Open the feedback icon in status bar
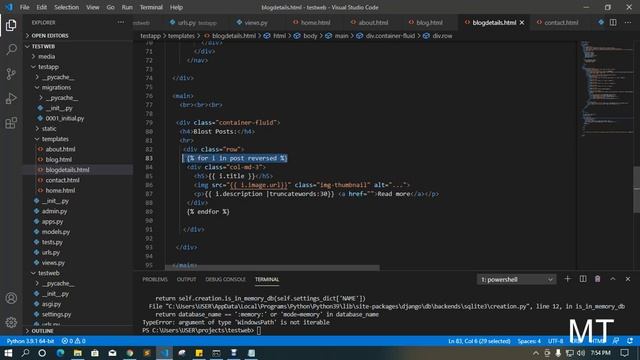 616,341
